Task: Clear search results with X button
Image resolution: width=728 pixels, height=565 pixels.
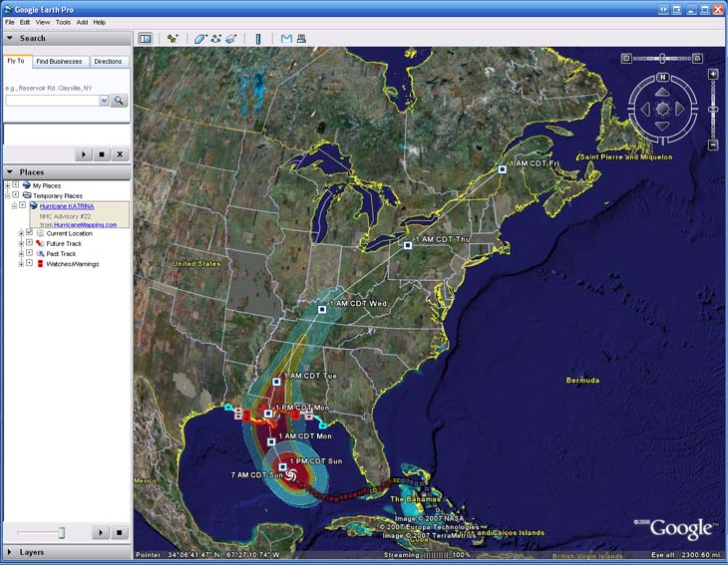Action: (120, 154)
